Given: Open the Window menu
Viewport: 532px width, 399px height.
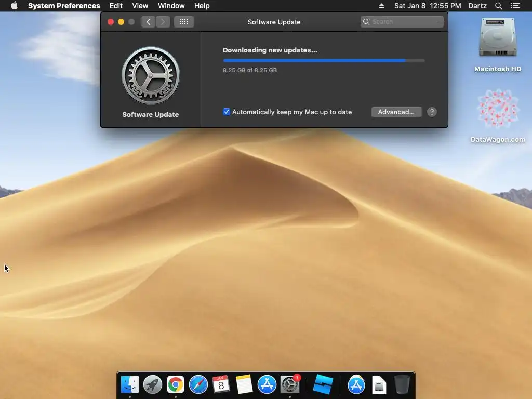Looking at the screenshot, I should pyautogui.click(x=171, y=6).
